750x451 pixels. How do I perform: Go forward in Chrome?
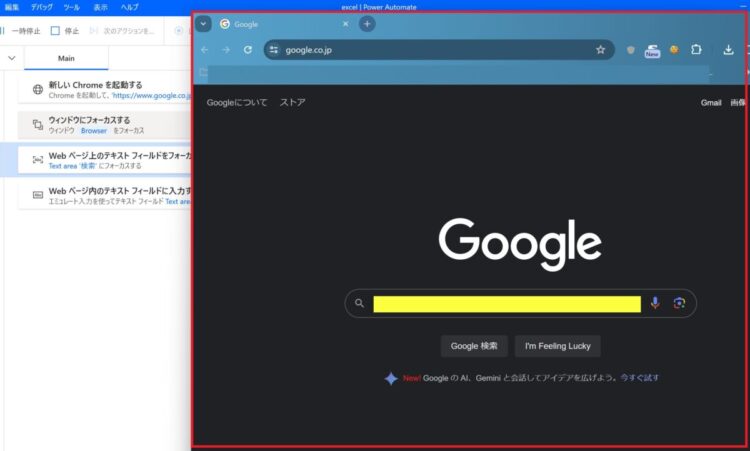[x=226, y=50]
